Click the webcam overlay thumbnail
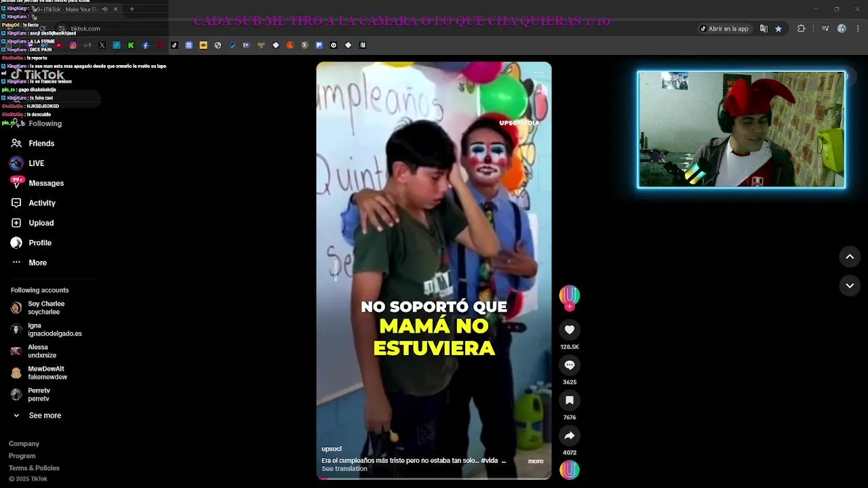Screen dimensions: 868x488 coord(741,129)
